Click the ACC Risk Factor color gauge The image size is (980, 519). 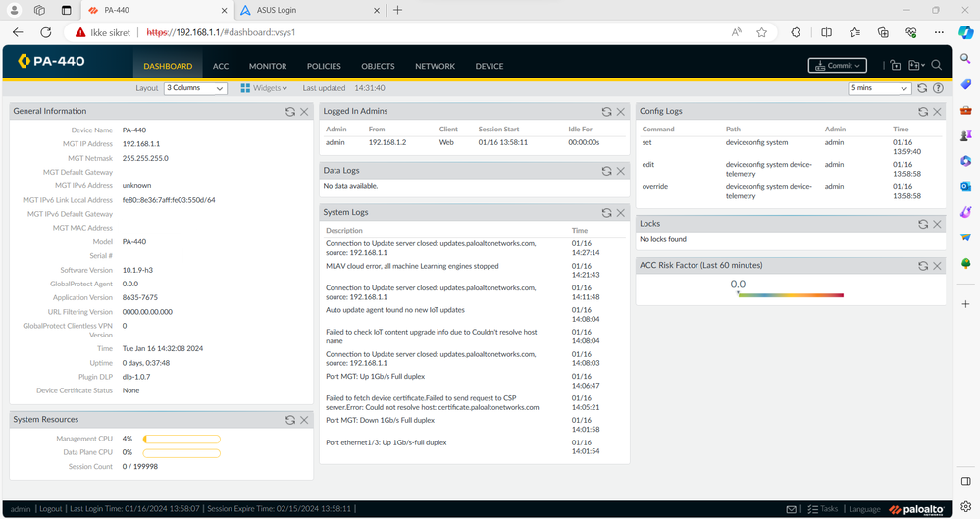[x=789, y=295]
